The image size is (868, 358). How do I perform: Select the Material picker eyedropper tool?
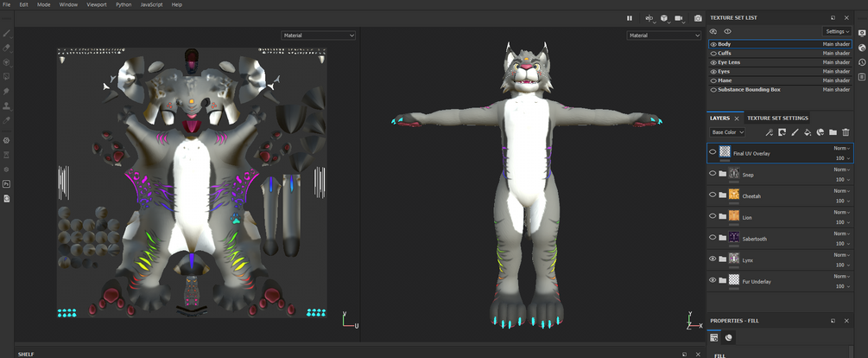(7, 119)
